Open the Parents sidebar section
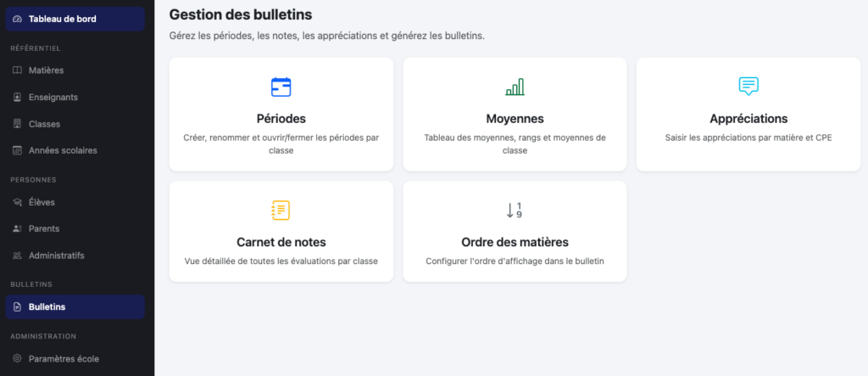This screenshot has width=868, height=376. pos(44,228)
